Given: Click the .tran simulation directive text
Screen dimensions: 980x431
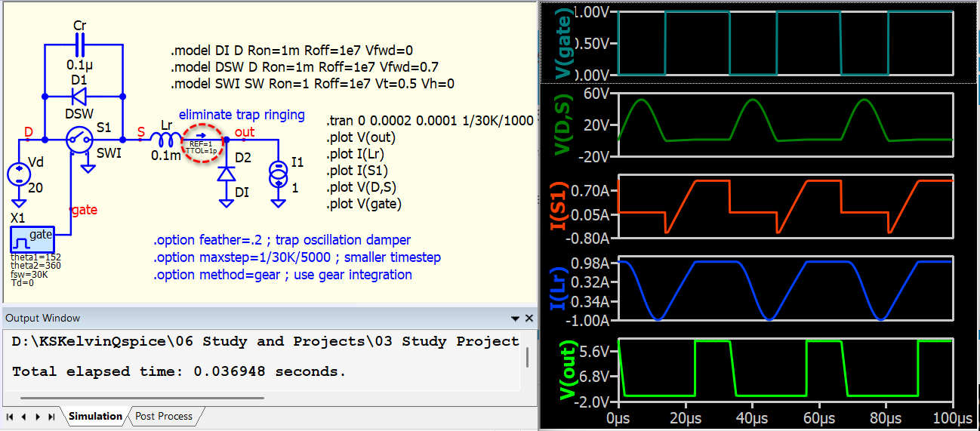Looking at the screenshot, I should pyautogui.click(x=430, y=121).
